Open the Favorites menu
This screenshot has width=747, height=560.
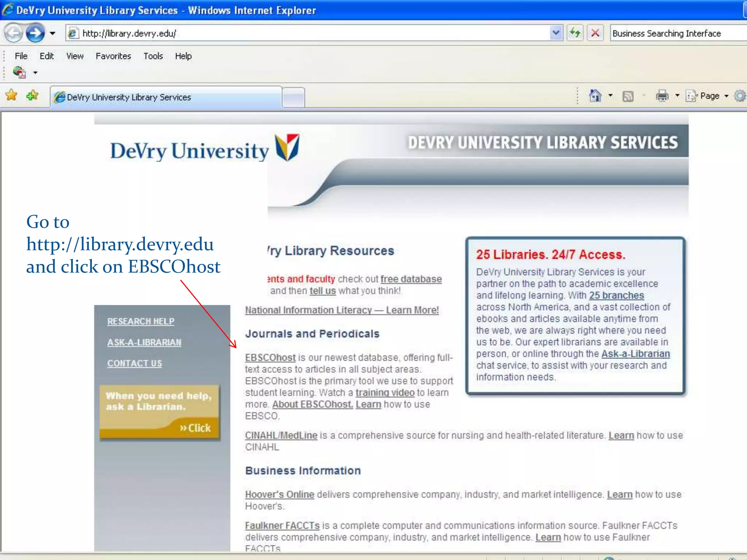pyautogui.click(x=113, y=56)
